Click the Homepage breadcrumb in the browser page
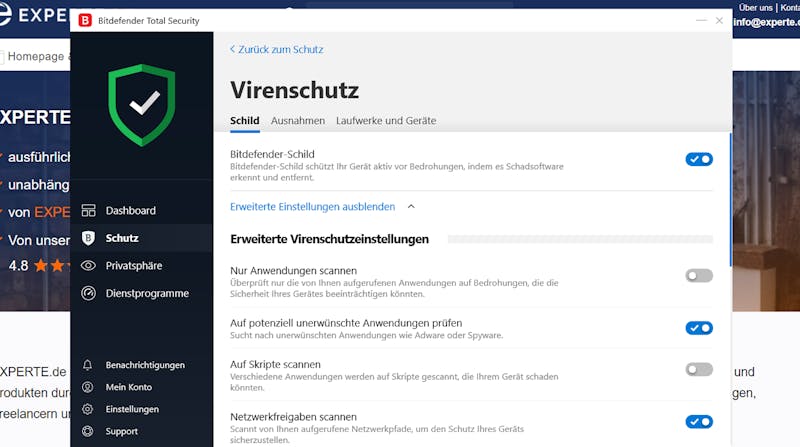Viewport: 800px width, 447px height. 36,56
